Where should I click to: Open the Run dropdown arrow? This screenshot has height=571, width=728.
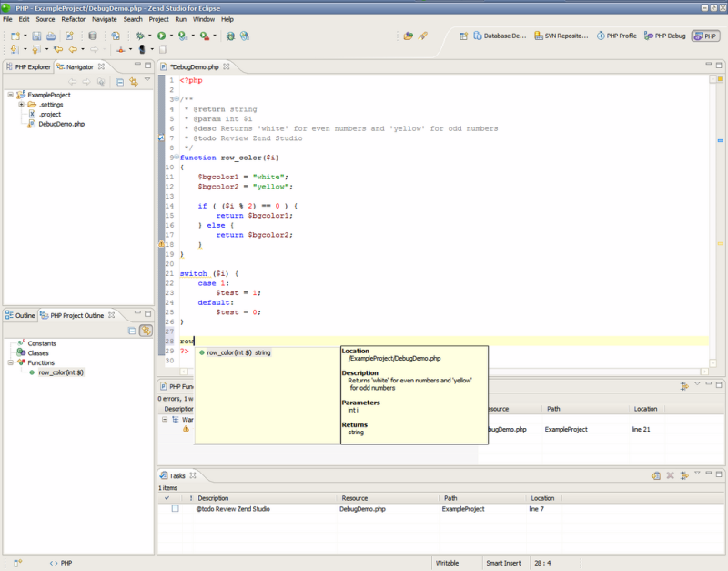tap(170, 36)
